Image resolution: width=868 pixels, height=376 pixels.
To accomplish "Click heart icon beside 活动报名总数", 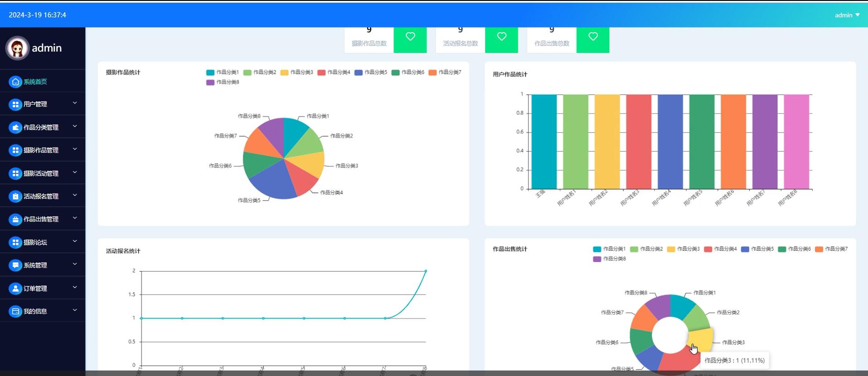I will tap(502, 37).
